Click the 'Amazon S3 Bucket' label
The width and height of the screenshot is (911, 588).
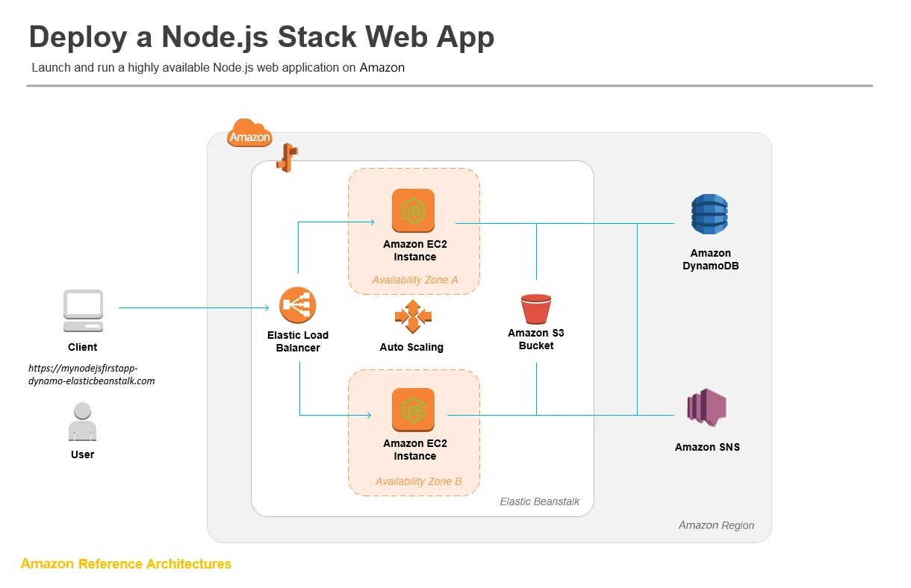(x=536, y=340)
